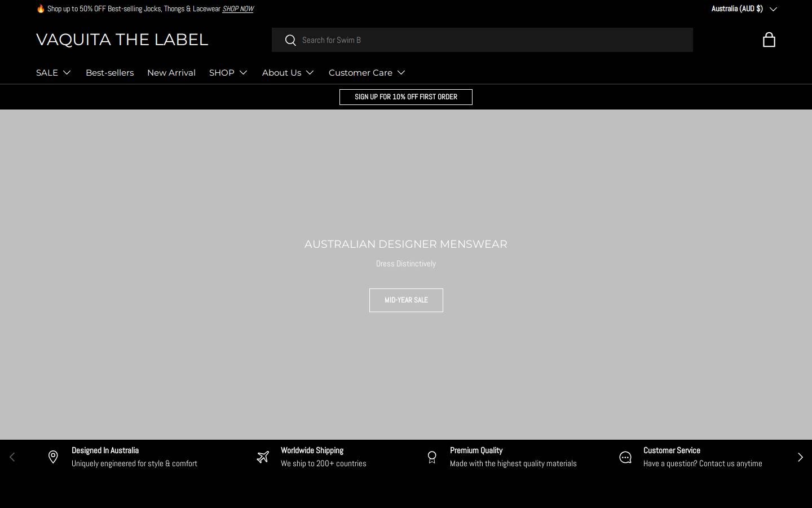Image resolution: width=812 pixels, height=508 pixels.
Task: Click the premium quality ribbon icon
Action: [x=432, y=457]
